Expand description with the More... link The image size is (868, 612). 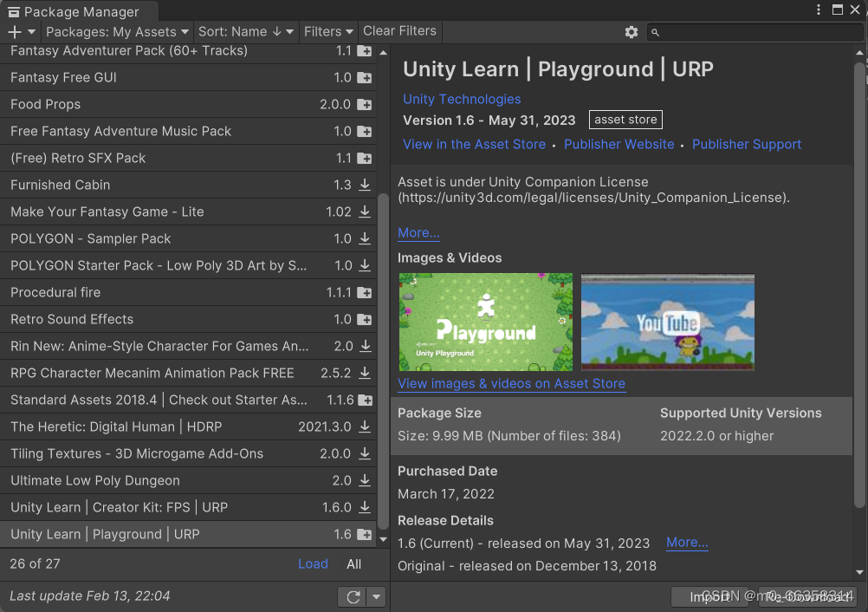(x=418, y=232)
